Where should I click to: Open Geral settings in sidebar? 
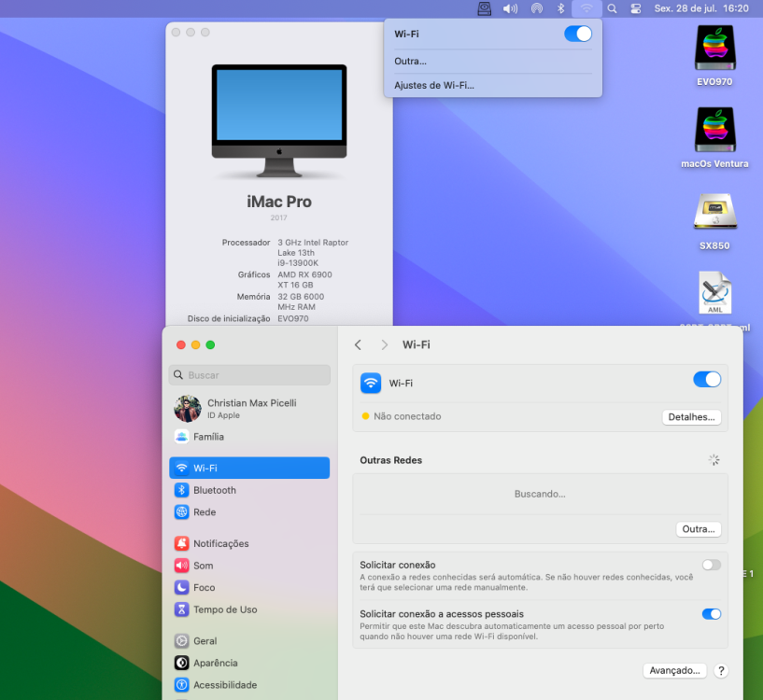[249, 640]
